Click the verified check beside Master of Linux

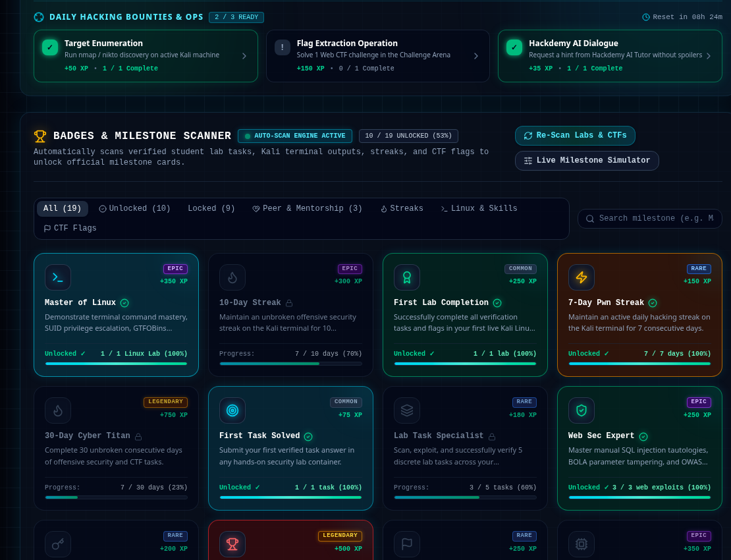(124, 303)
